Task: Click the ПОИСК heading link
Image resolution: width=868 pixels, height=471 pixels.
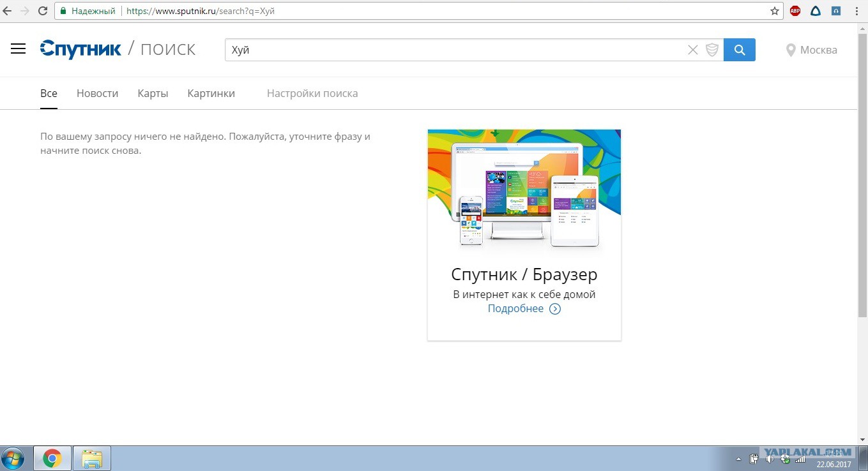Action: [x=168, y=50]
